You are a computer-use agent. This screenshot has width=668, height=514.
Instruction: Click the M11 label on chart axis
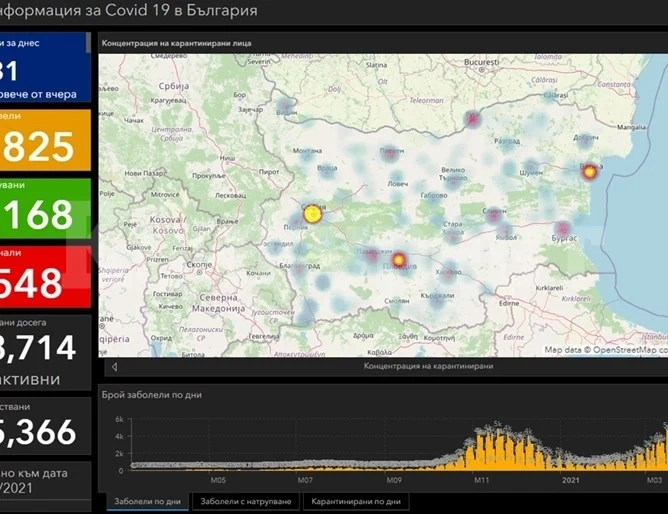482,480
